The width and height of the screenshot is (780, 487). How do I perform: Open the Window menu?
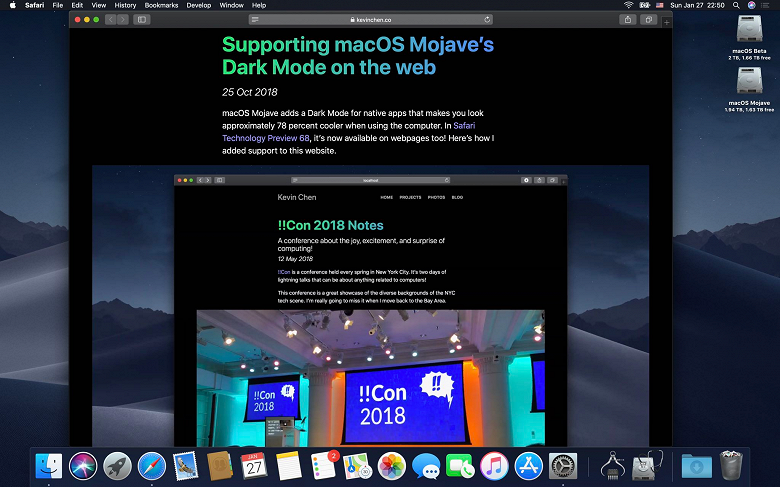(x=231, y=5)
